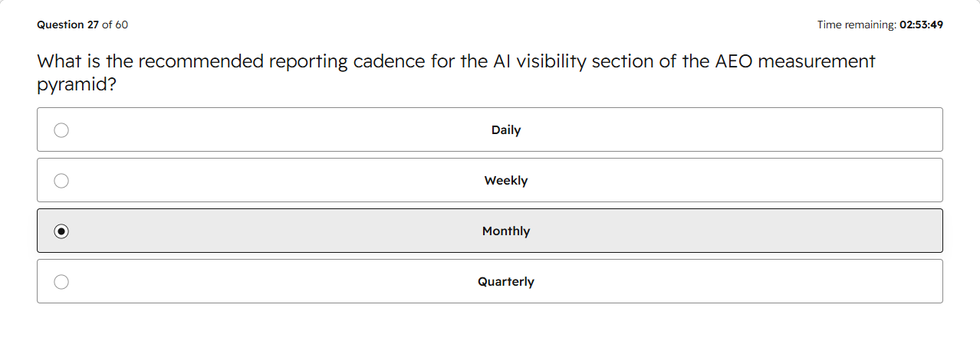980x357 pixels.
Task: Click the "Monthly" answer label text
Action: coord(506,231)
